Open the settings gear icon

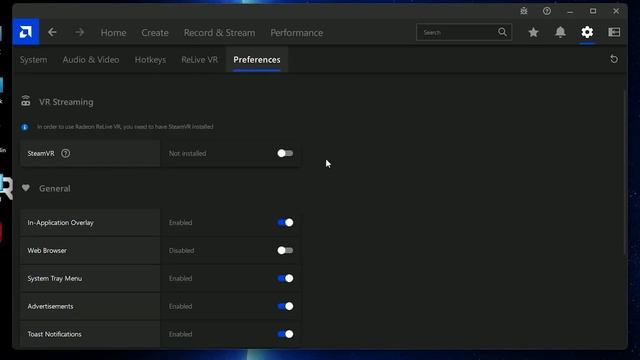point(587,32)
